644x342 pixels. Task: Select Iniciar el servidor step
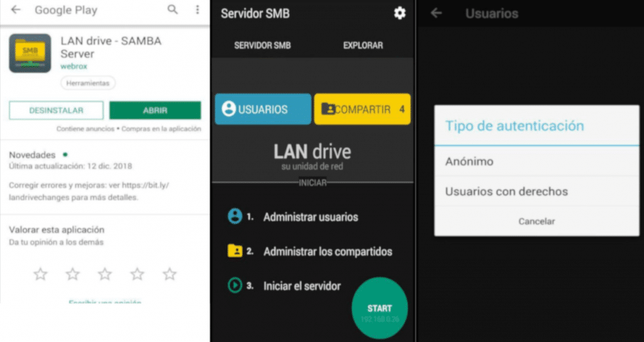point(302,286)
